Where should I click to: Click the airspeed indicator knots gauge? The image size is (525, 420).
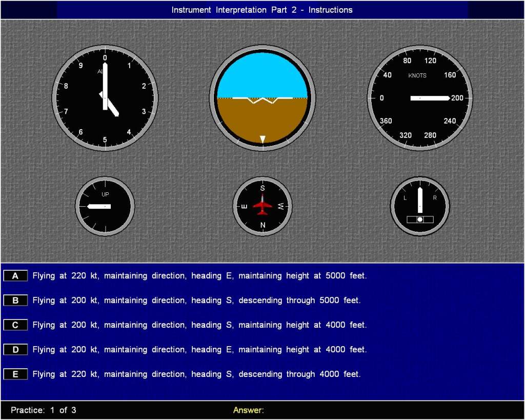tap(420, 97)
